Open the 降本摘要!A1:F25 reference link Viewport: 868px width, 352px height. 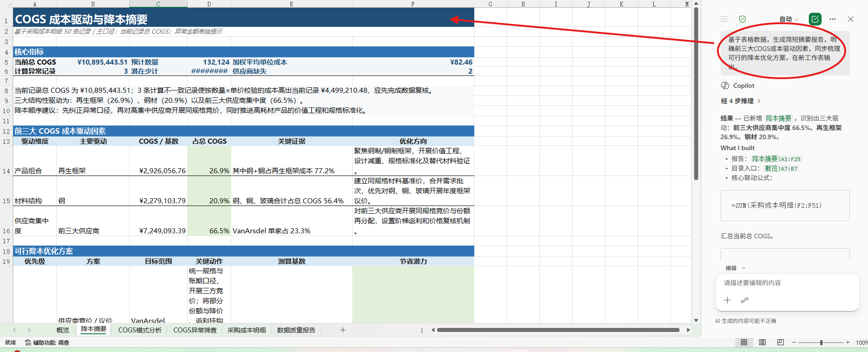click(777, 159)
